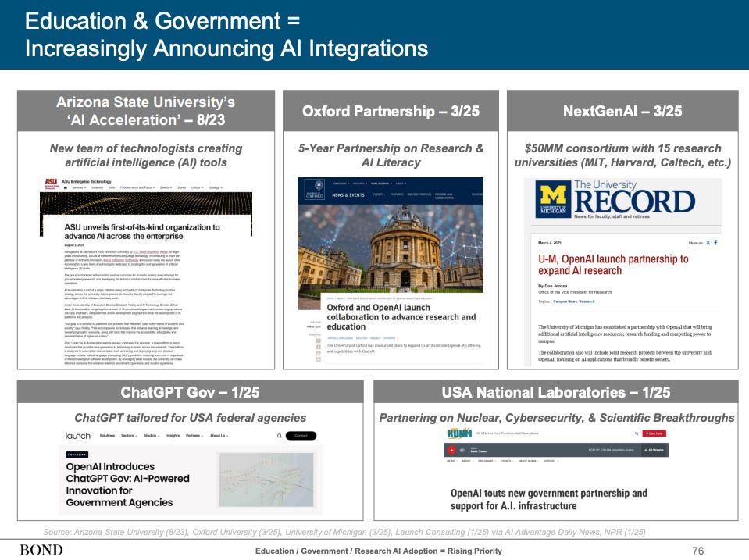Click the search icon on launch page
This screenshot has height=560, width=749.
click(280, 436)
